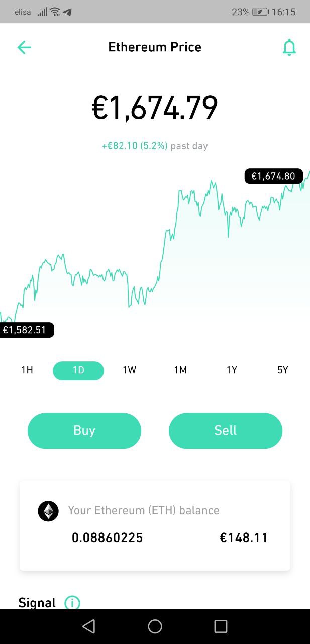Switch chart to 1Y timeframe
Screen dimensions: 310x644
click(x=232, y=370)
